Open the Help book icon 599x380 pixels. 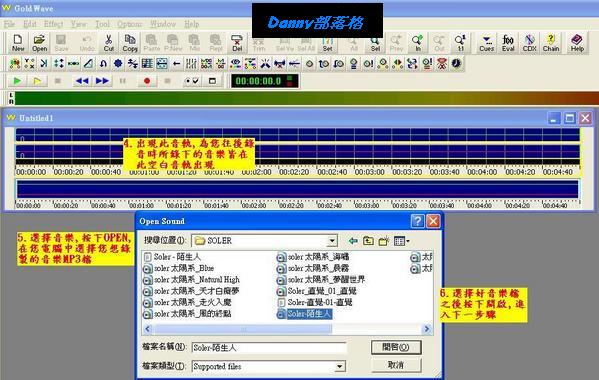coord(577,43)
